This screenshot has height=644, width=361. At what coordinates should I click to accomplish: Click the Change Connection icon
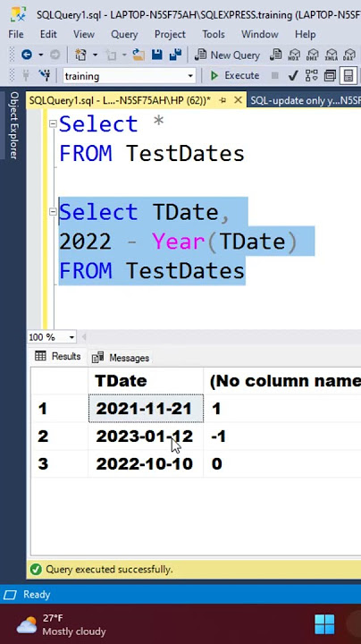[45, 75]
